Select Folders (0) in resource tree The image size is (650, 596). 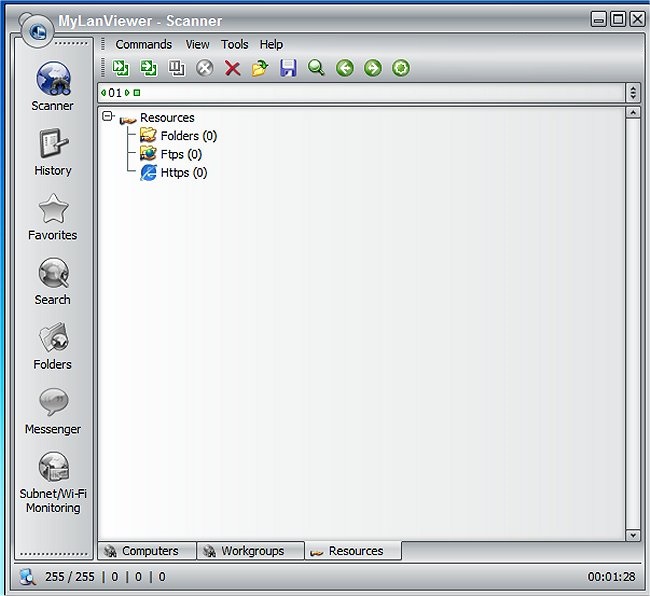pos(188,136)
